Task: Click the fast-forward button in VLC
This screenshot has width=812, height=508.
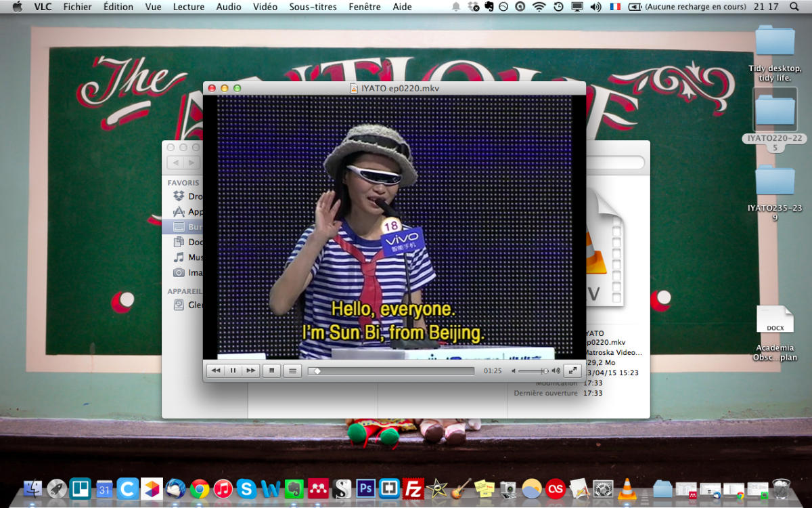Action: click(250, 371)
